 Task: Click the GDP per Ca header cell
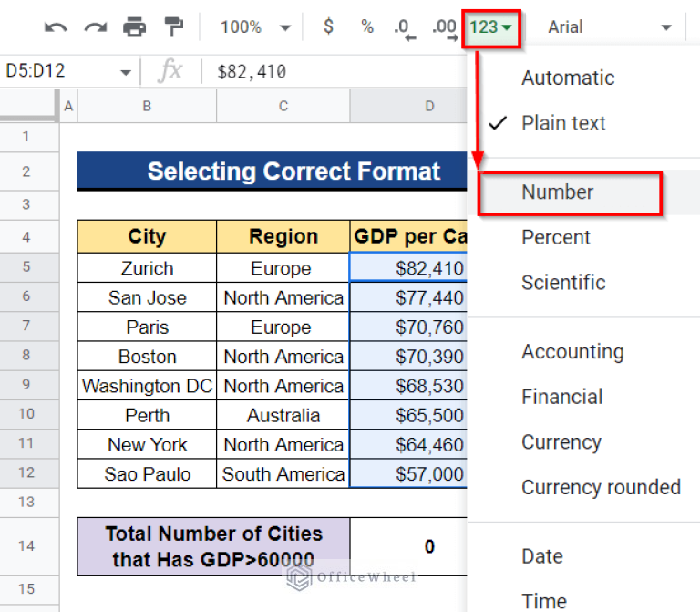(408, 236)
